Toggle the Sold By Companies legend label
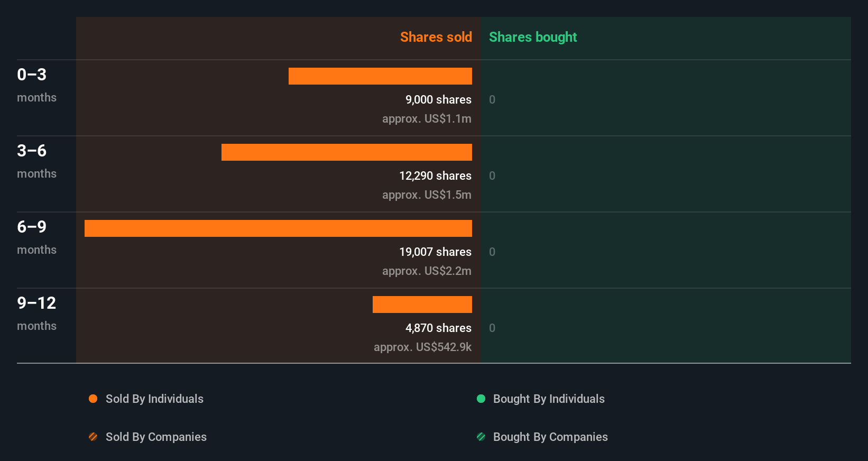Screen dimensions: 868x461 156,437
